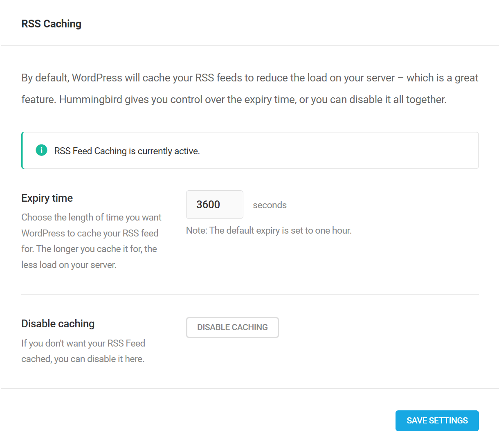Save the RSS caching settings

pos(437,421)
